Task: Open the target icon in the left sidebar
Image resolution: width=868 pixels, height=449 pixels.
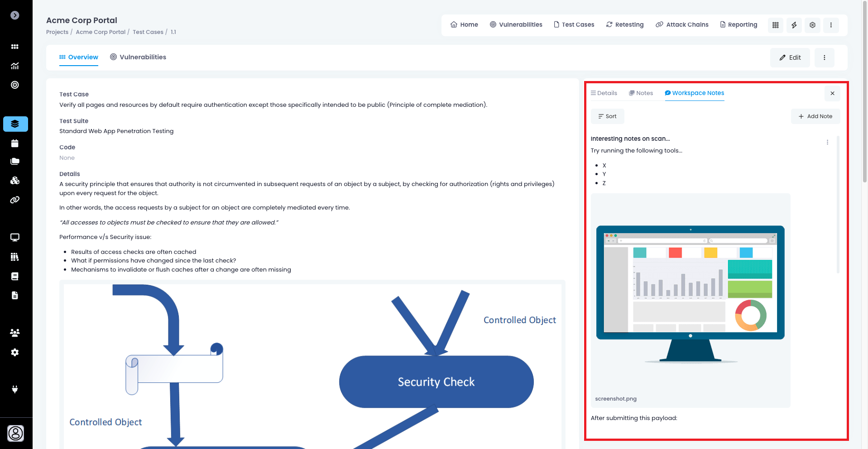Action: [x=15, y=85]
